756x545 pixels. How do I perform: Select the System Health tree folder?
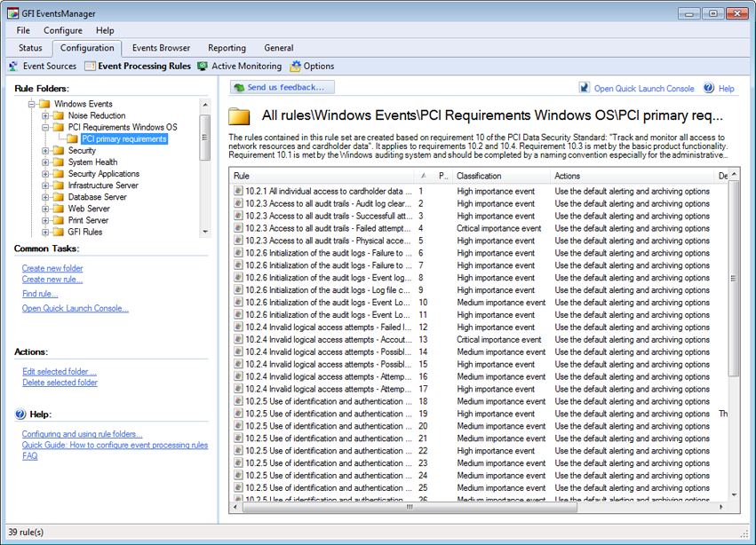pos(92,162)
